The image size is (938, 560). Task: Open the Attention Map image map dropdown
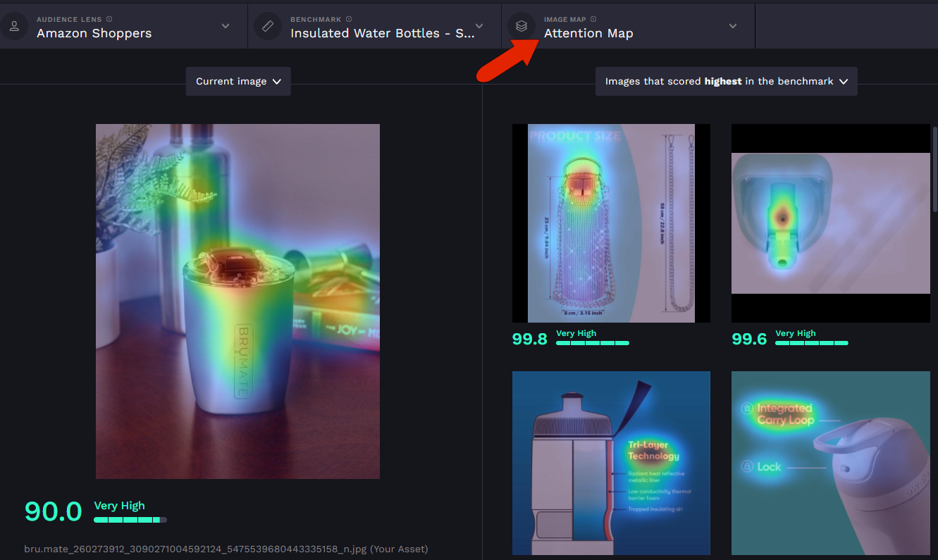pyautogui.click(x=628, y=26)
